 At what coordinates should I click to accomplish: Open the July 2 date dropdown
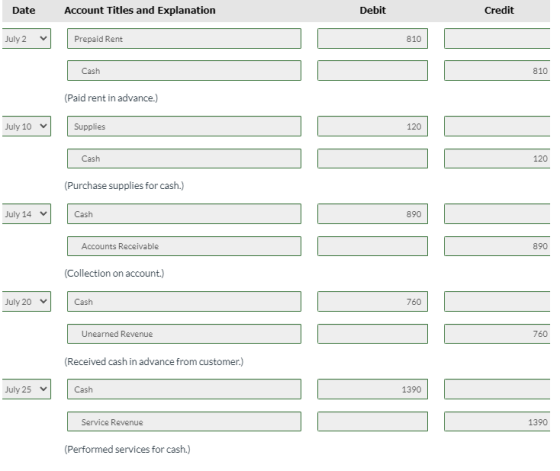pos(26,39)
